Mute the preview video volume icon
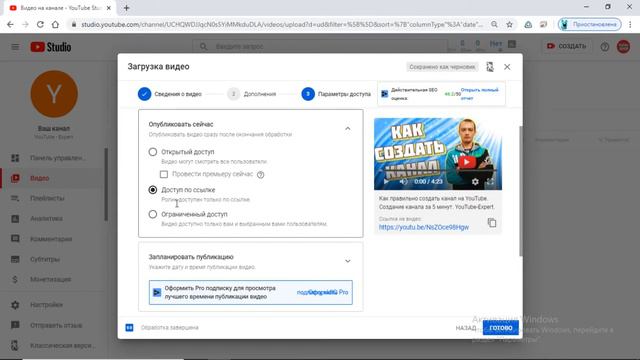The image size is (640, 360). [x=403, y=182]
